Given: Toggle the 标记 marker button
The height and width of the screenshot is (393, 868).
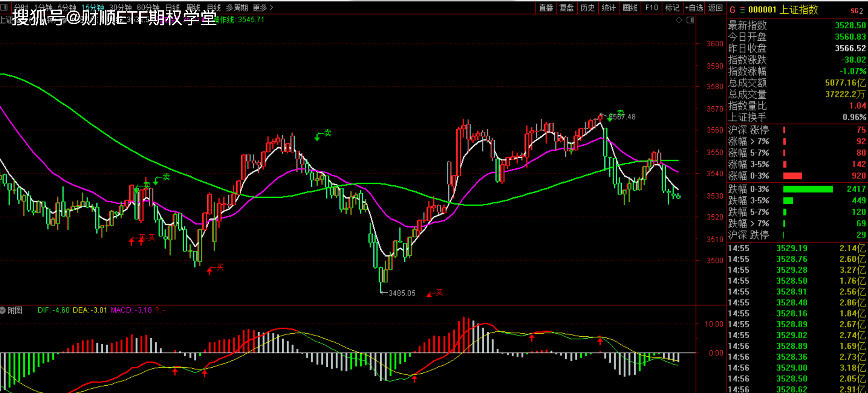Looking at the screenshot, I should click(672, 8).
